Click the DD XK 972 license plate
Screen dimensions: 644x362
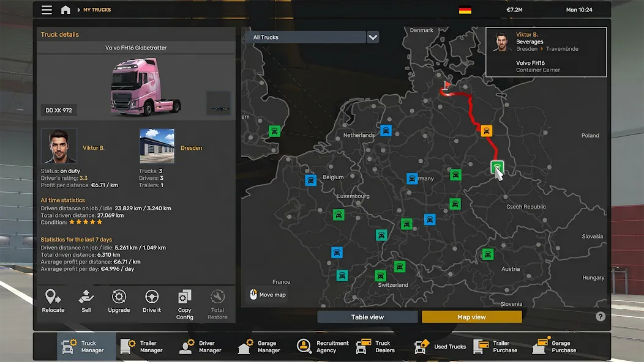58,111
